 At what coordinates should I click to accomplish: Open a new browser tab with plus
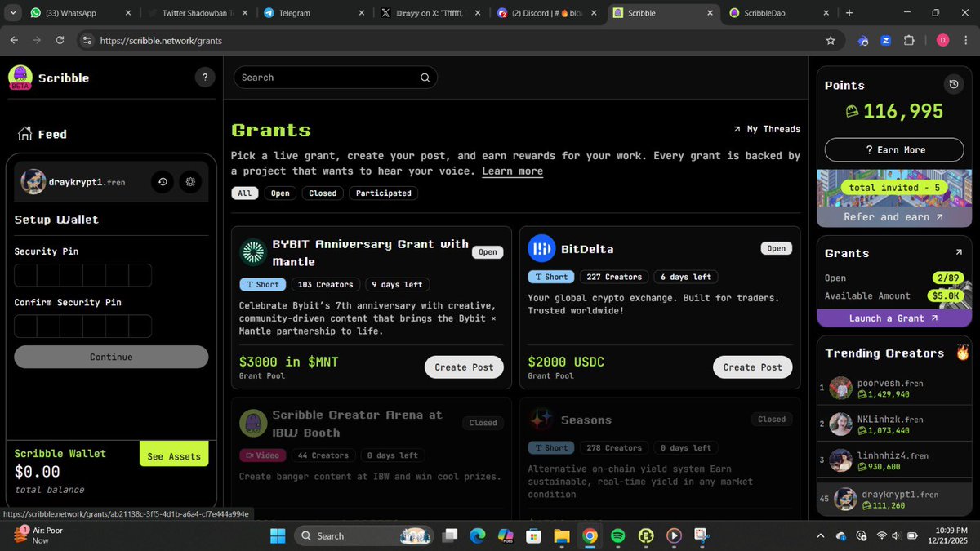coord(849,13)
